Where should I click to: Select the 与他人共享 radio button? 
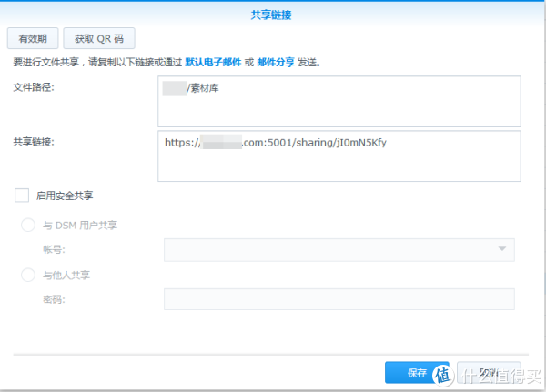[x=27, y=275]
